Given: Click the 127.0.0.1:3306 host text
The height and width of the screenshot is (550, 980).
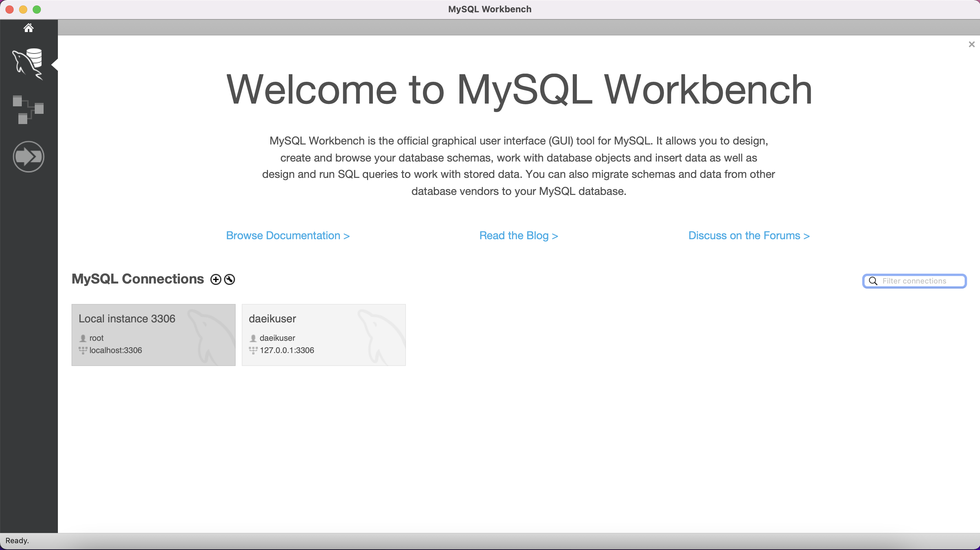Looking at the screenshot, I should (287, 350).
